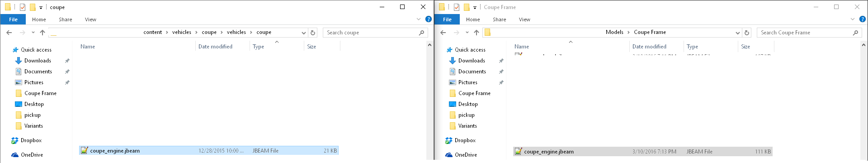Expand the ribbon in the coupe window
The width and height of the screenshot is (868, 163).
tap(419, 19)
